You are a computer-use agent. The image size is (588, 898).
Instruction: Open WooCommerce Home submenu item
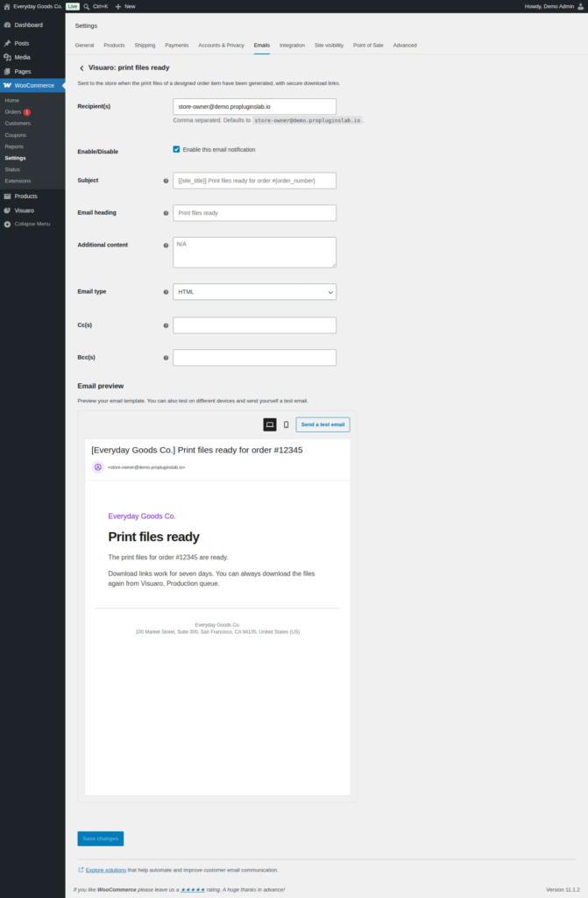pos(12,100)
